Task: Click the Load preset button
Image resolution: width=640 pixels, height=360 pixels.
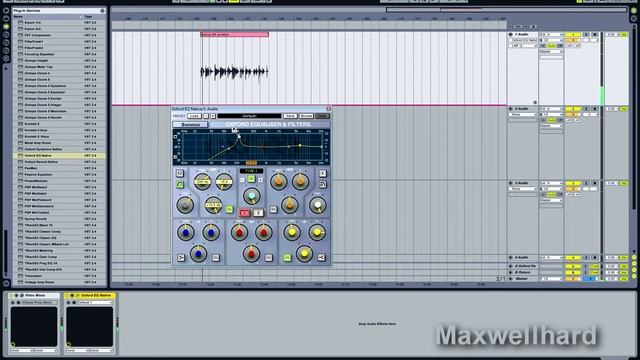Action: (x=195, y=116)
